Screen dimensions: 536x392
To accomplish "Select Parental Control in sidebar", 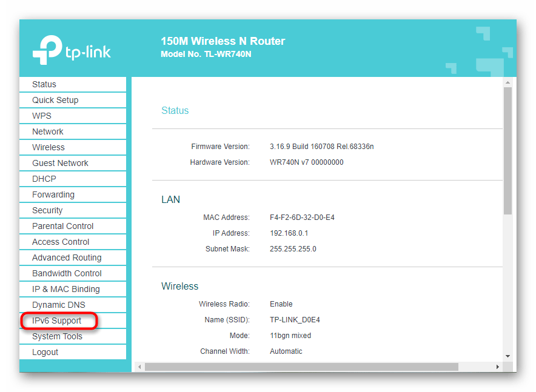I will (63, 226).
